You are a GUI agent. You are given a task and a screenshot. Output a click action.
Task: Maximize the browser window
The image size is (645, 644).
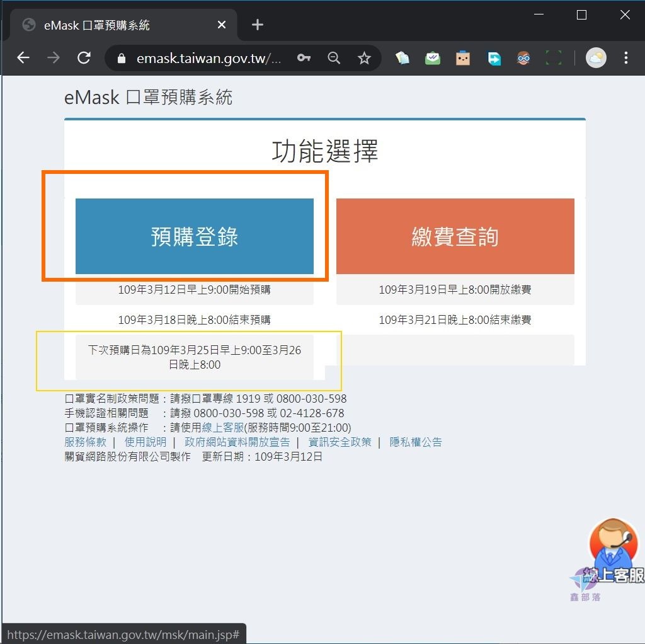click(x=581, y=15)
